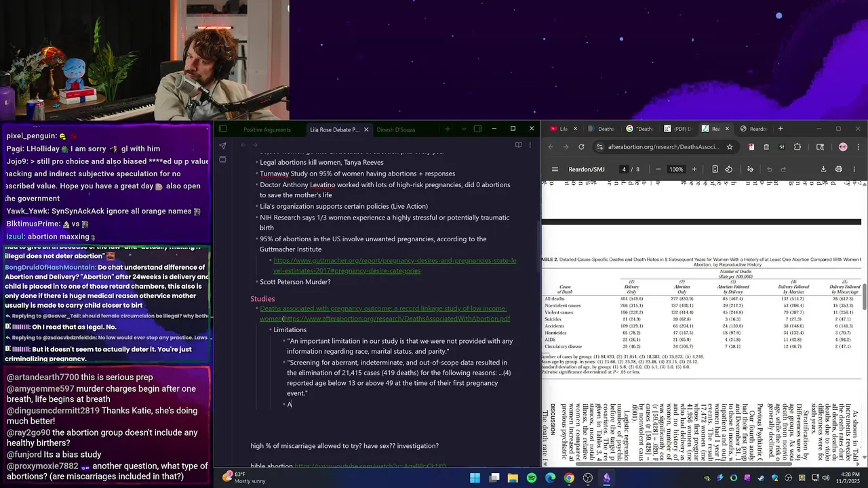Open the quick switcher paper-plane icon in Obsidian
Image resolution: width=868 pixels, height=488 pixels.
pyautogui.click(x=222, y=145)
